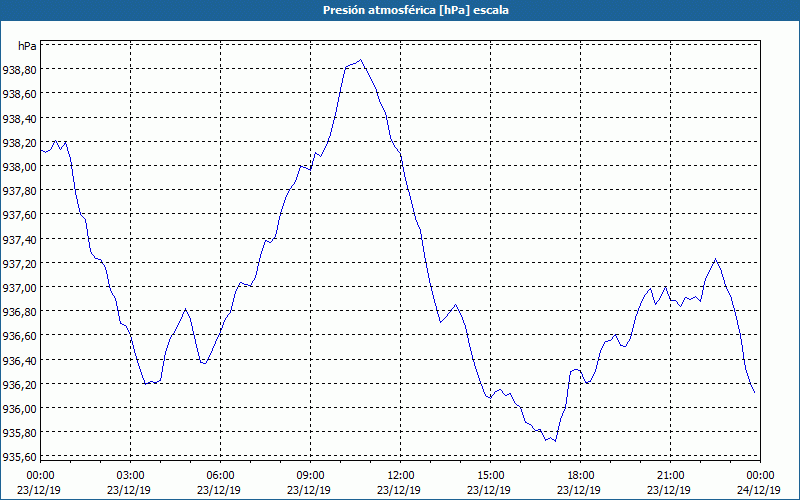Click the 936,00 y-axis label
800x500 pixels.
[19, 409]
